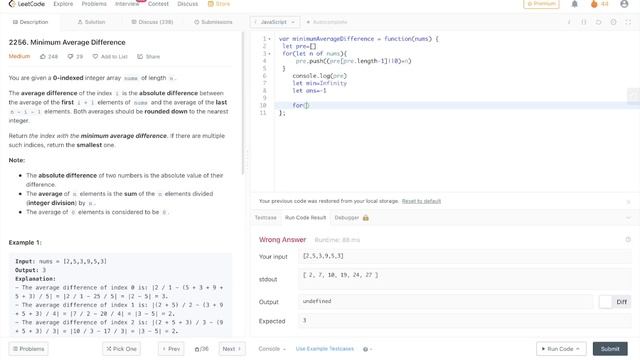Click the streak flame icon

(594, 4)
